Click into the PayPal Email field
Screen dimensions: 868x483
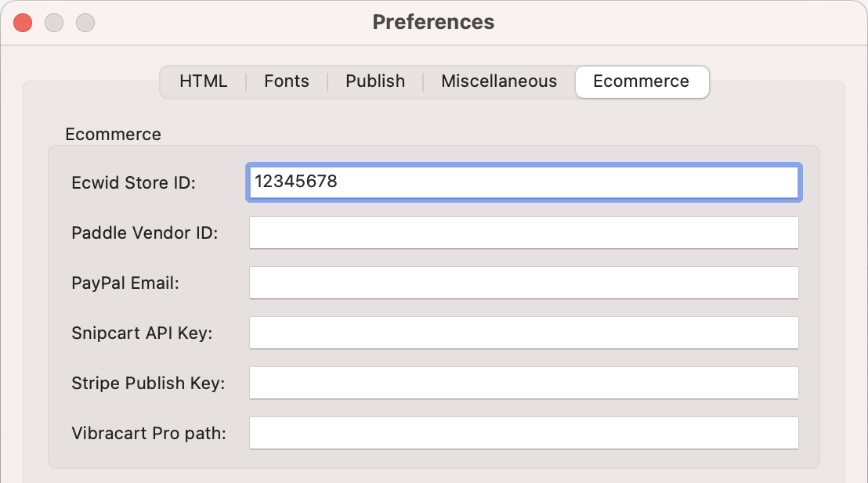pyautogui.click(x=523, y=283)
